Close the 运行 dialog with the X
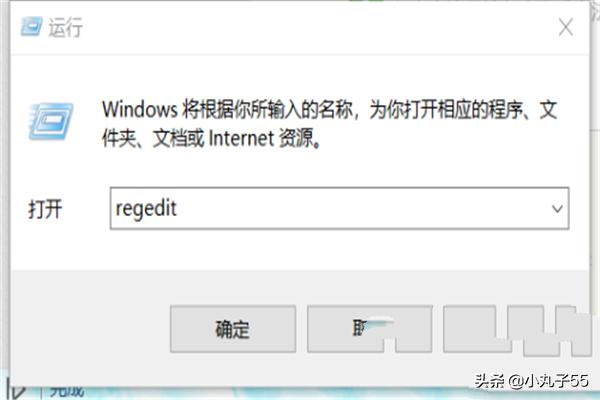600x400 pixels. (566, 27)
